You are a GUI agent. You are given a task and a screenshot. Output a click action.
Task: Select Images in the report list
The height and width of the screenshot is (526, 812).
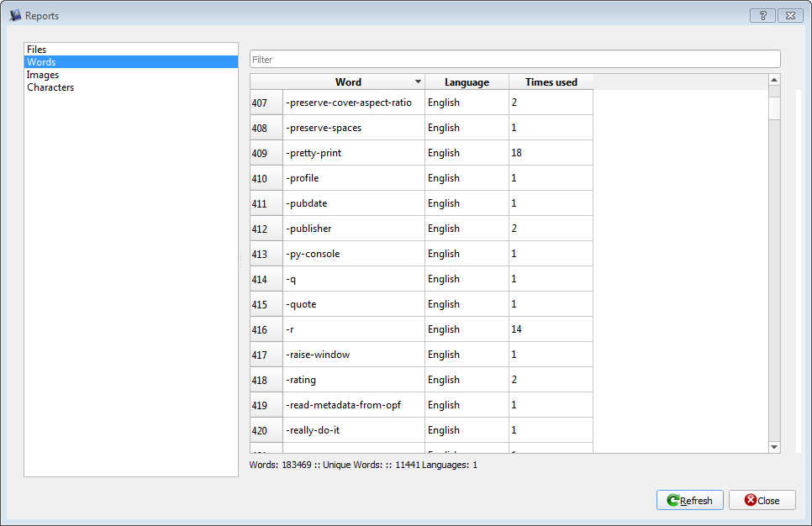(x=131, y=75)
